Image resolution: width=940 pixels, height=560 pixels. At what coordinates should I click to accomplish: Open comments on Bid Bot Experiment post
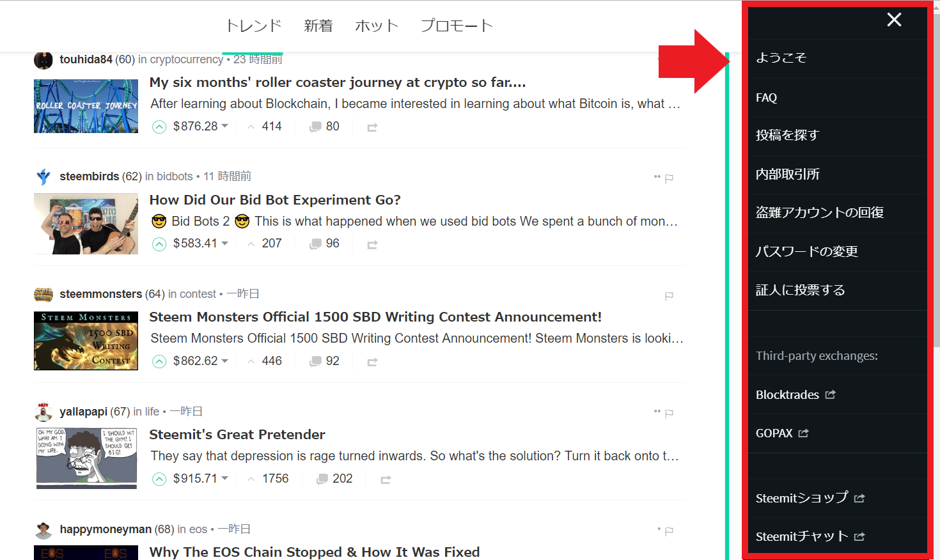pos(324,244)
